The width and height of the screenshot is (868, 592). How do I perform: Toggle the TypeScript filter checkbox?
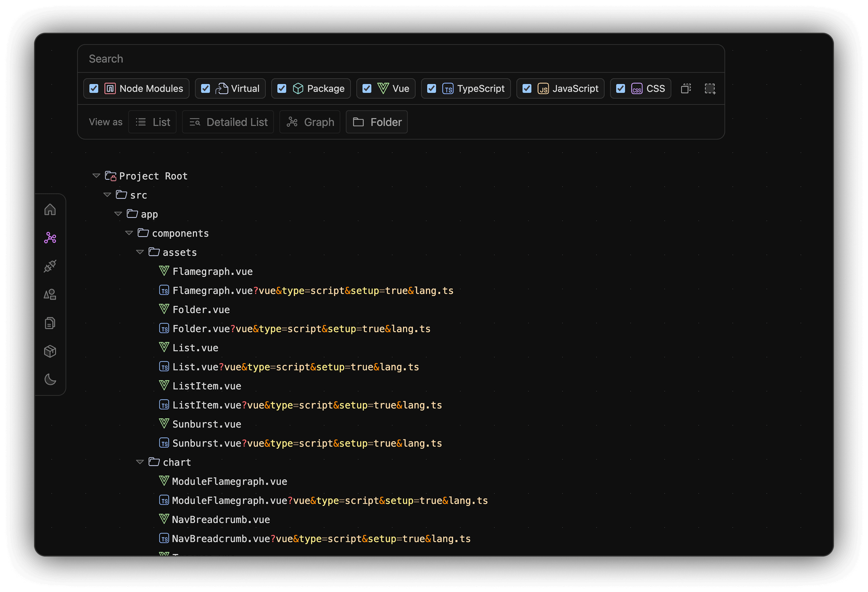pyautogui.click(x=431, y=89)
